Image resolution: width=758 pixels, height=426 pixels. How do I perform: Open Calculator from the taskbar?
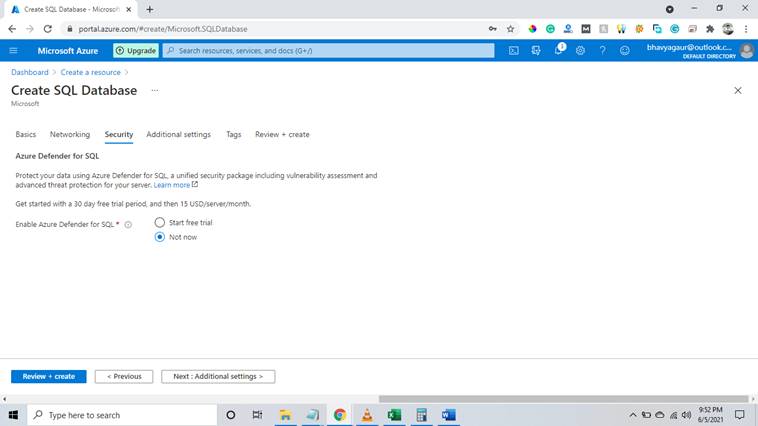click(x=421, y=415)
